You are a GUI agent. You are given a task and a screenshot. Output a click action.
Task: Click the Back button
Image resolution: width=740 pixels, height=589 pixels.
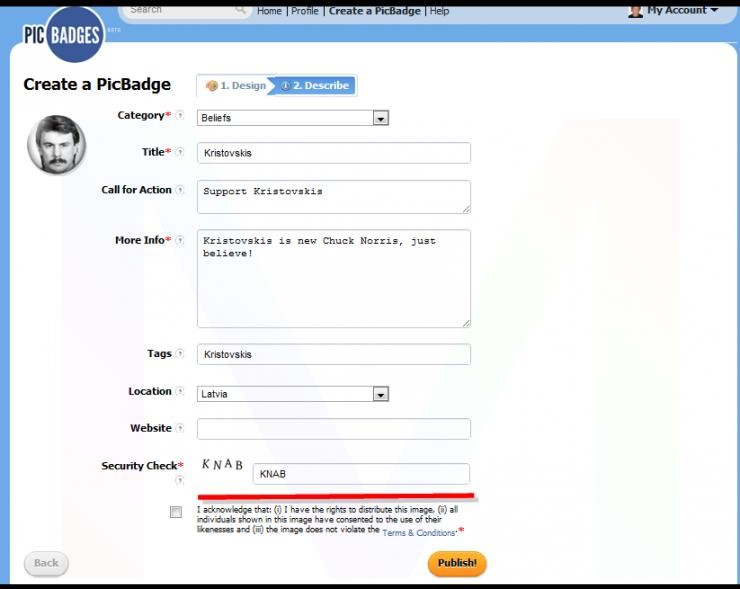46,563
